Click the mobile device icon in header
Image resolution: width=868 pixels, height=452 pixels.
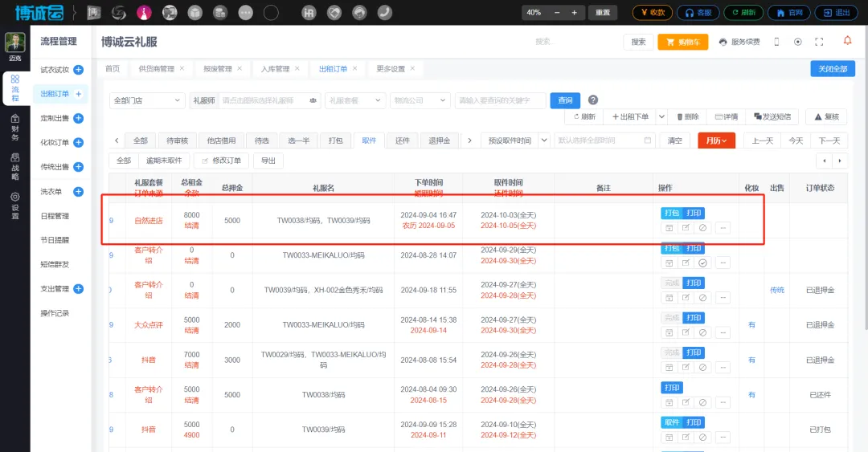(x=776, y=42)
